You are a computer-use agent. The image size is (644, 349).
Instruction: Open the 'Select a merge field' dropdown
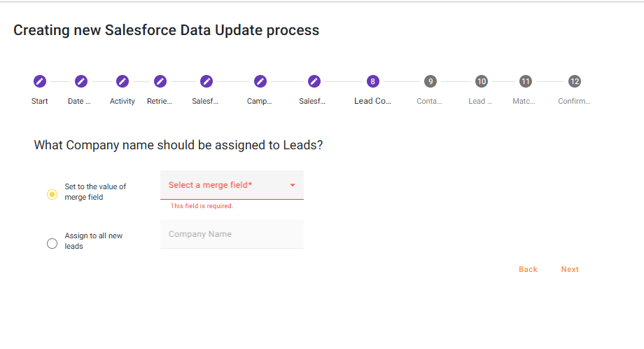pyautogui.click(x=224, y=185)
